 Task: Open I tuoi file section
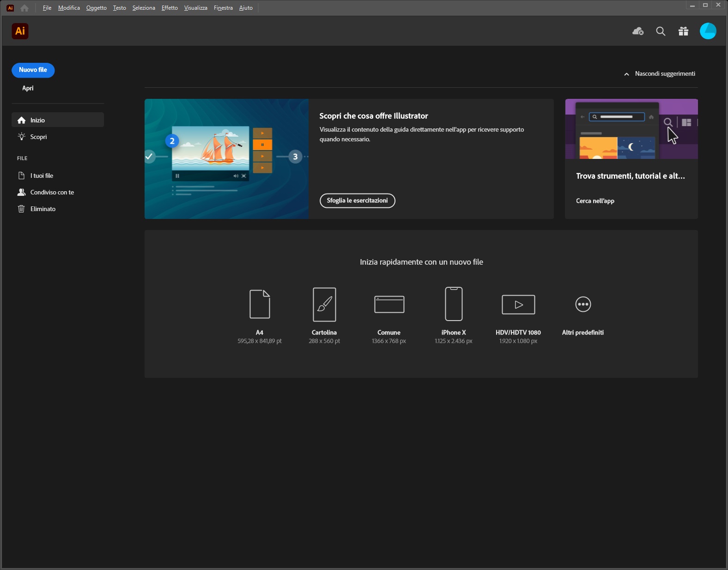(x=58, y=176)
